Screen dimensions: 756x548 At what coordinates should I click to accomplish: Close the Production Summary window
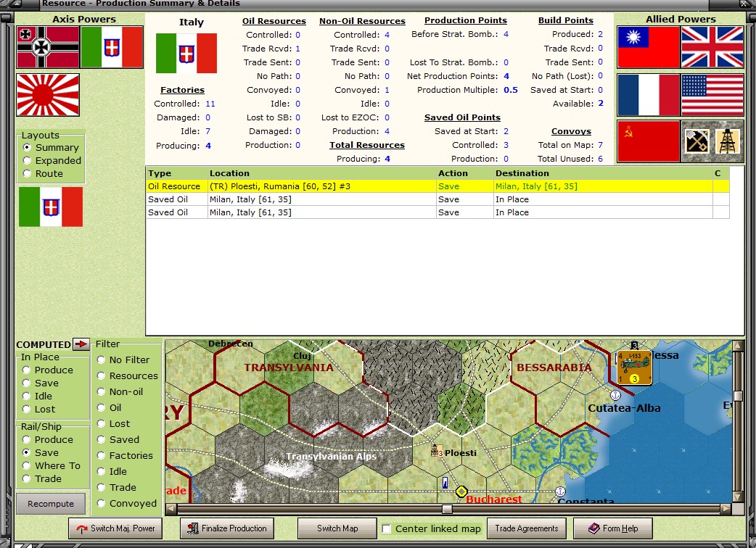pos(745,4)
